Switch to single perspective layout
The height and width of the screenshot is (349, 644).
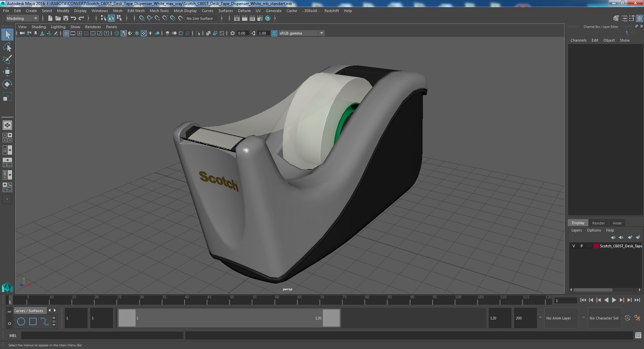(7, 125)
